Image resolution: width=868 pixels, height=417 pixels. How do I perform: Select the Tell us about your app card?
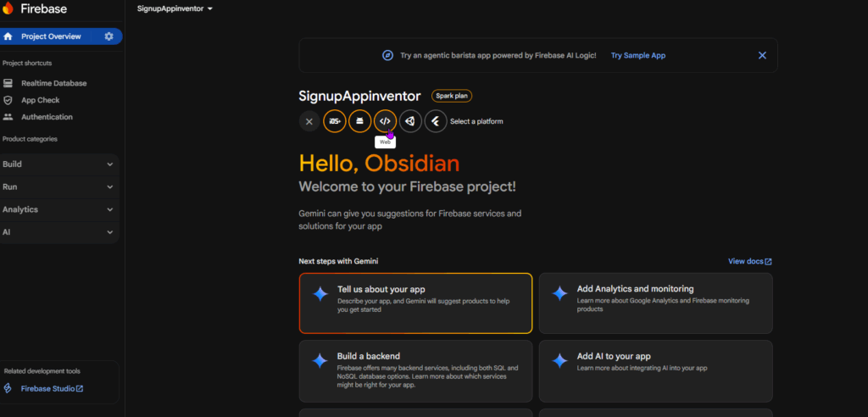(415, 303)
